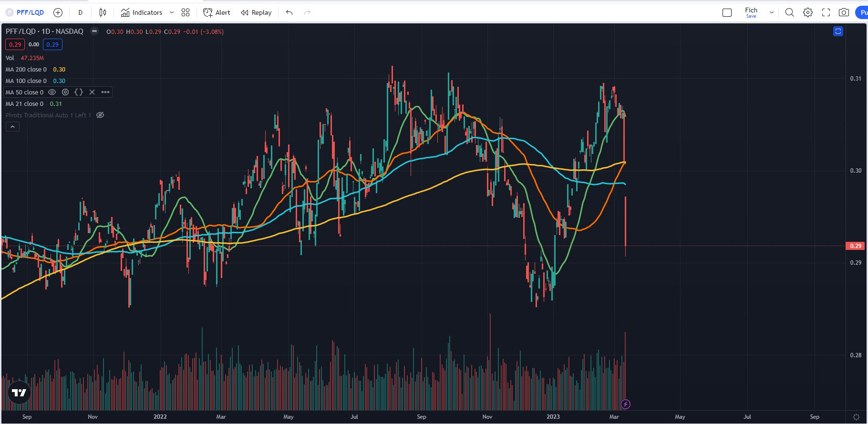Viewport: 868px width, 424px height.
Task: Open the D timeframe interval selector
Action: click(80, 12)
